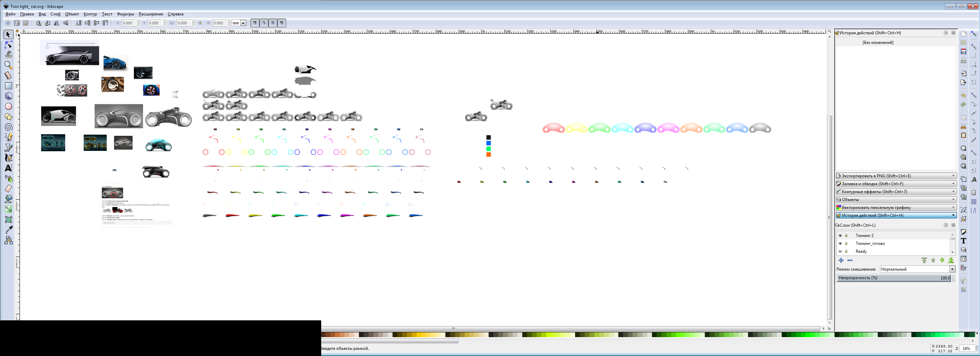Viewport: 980px width, 356px height.
Task: Select the Color dropper tool
Action: tap(8, 230)
